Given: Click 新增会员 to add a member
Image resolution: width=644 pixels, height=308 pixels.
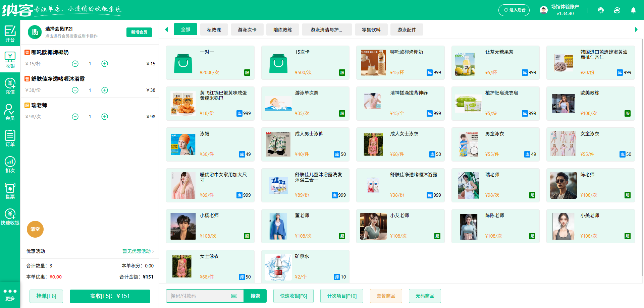Looking at the screenshot, I should [139, 32].
